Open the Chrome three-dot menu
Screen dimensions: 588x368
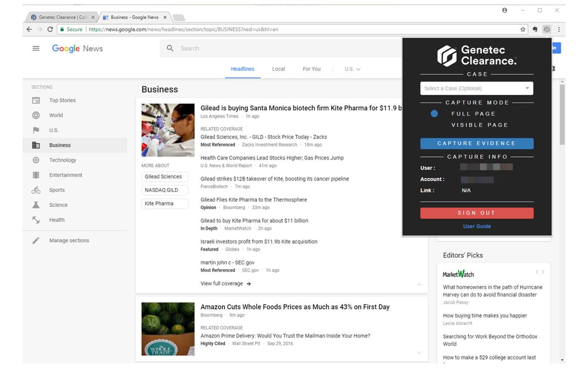559,29
